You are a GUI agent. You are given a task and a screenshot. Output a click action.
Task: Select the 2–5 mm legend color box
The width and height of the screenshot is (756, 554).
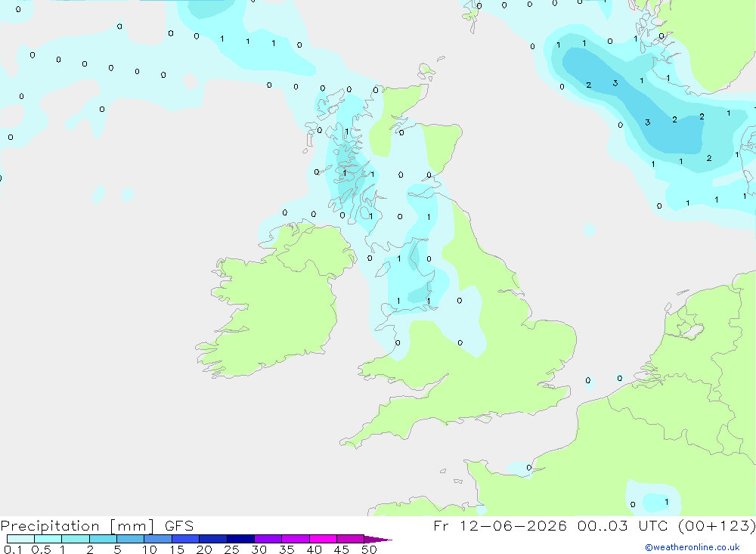point(103,539)
